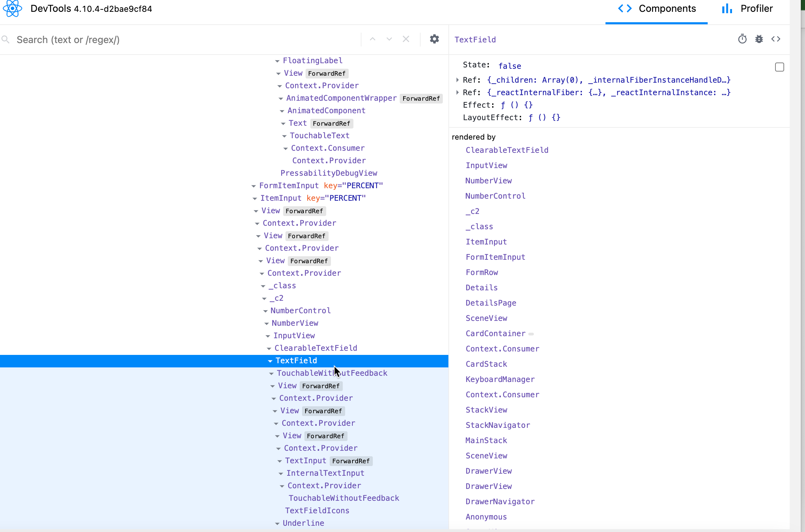Open DrawerNavigator in rendered by list
The width and height of the screenshot is (805, 532).
(500, 501)
